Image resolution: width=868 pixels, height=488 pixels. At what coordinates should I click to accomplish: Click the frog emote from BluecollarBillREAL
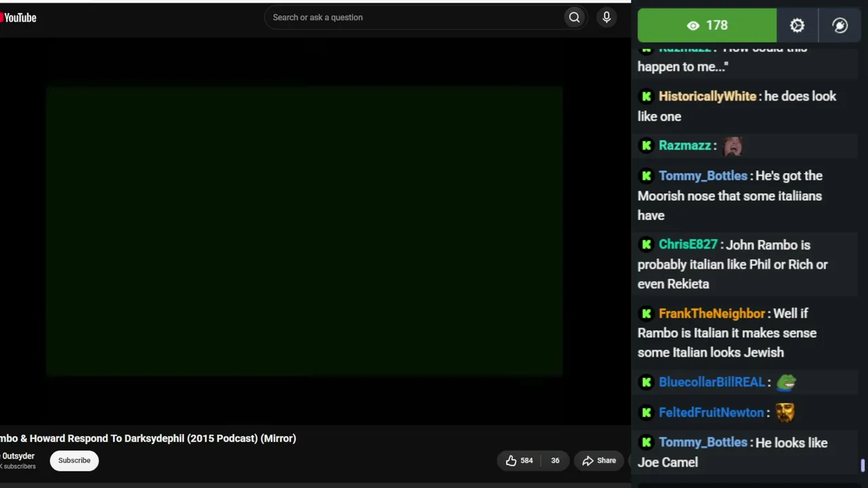786,382
